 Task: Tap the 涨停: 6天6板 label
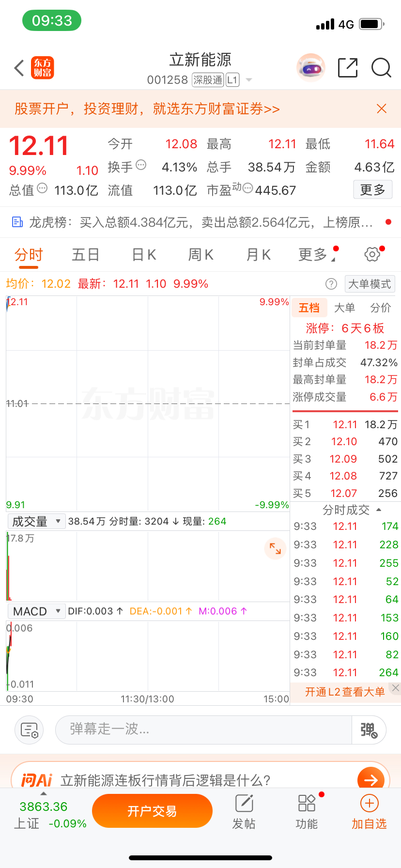click(345, 328)
